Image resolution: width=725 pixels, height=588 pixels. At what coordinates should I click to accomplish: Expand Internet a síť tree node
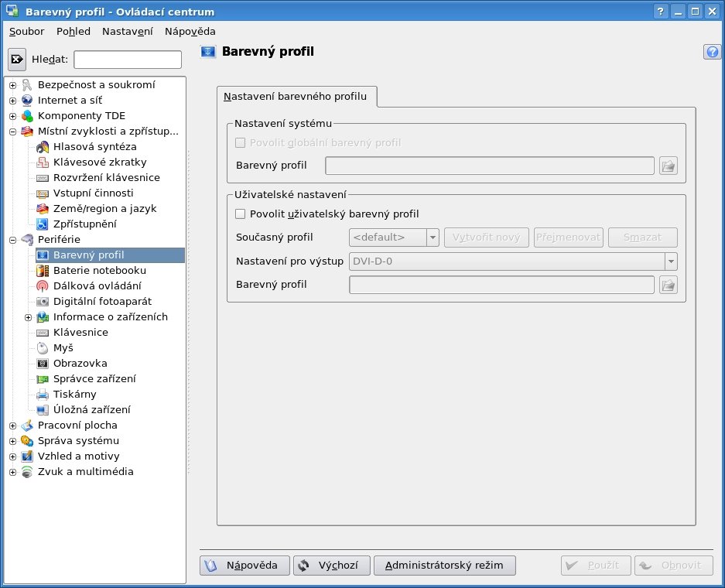click(13, 101)
